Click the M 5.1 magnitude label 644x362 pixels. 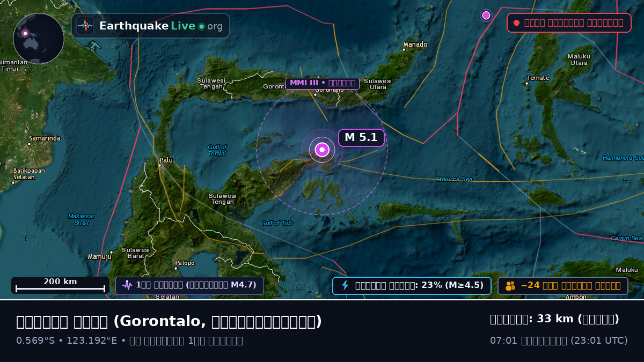(x=361, y=138)
